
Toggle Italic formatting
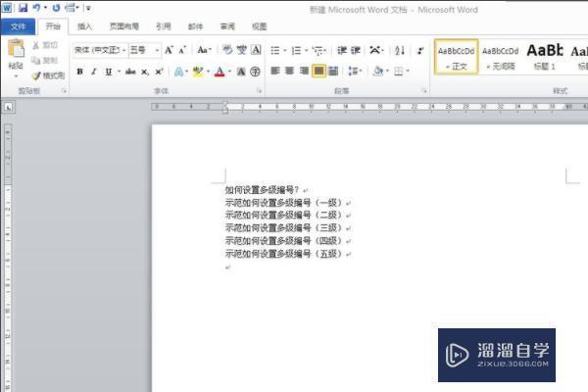[94, 72]
